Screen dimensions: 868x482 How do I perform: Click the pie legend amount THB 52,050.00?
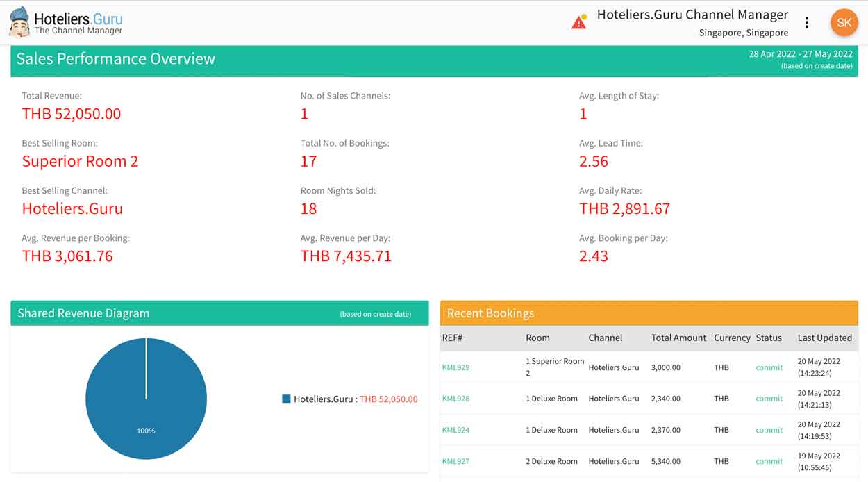click(389, 399)
